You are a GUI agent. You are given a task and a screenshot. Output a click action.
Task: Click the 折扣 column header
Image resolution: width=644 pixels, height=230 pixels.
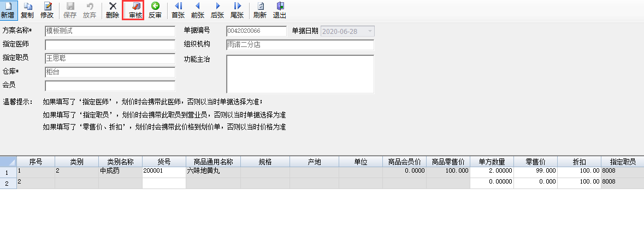click(579, 161)
